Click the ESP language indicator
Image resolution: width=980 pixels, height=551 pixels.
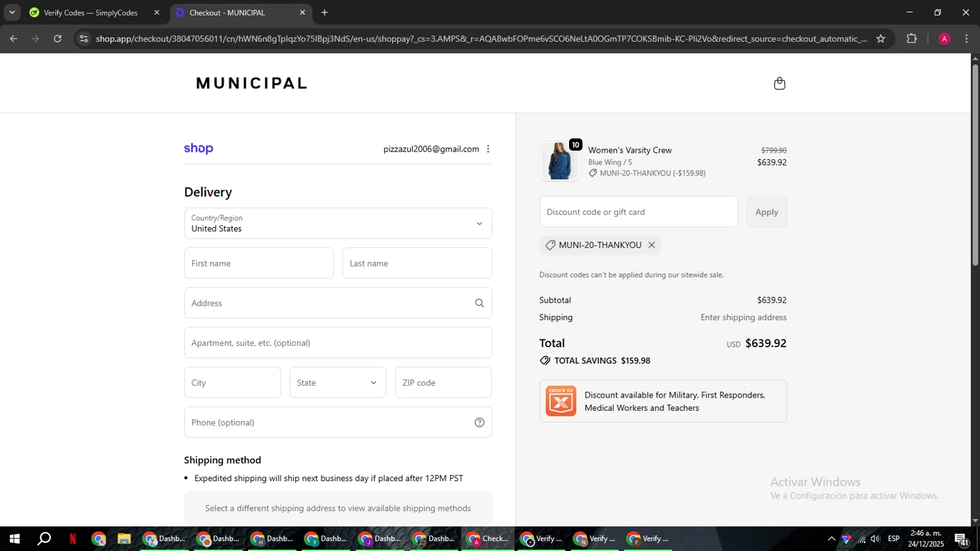[893, 539]
